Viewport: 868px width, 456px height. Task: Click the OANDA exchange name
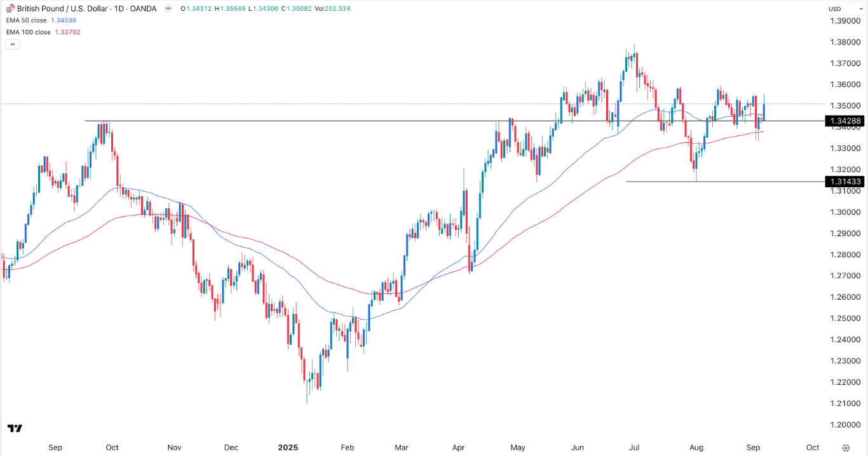coord(143,8)
